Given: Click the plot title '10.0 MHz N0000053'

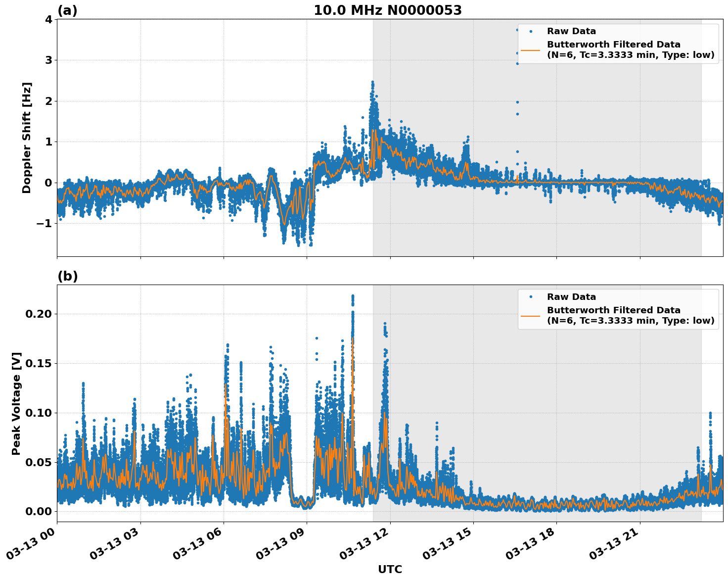Looking at the screenshot, I should point(388,10).
